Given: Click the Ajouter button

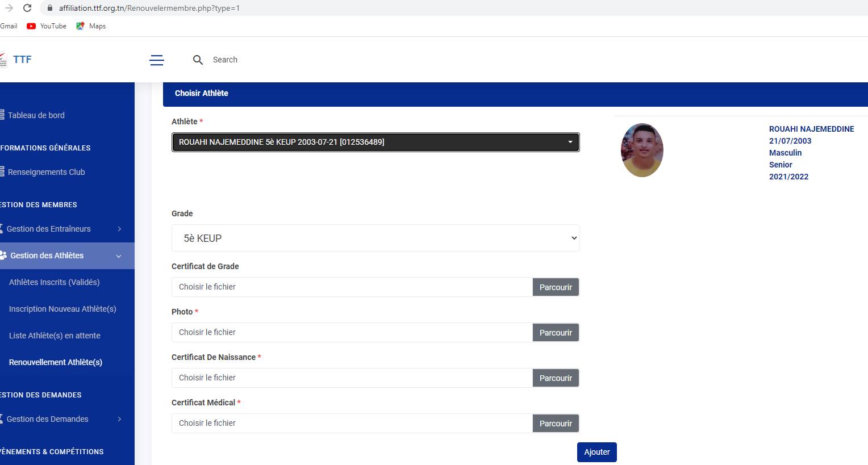Looking at the screenshot, I should click(x=596, y=452).
